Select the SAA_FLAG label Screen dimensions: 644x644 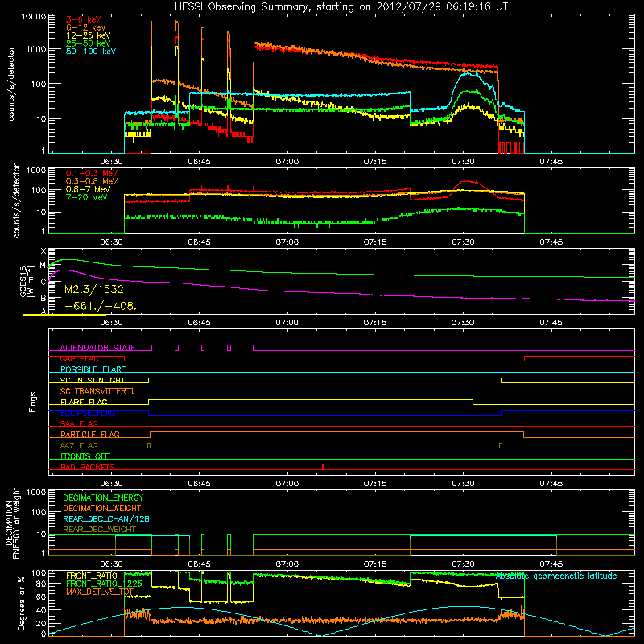79,423
